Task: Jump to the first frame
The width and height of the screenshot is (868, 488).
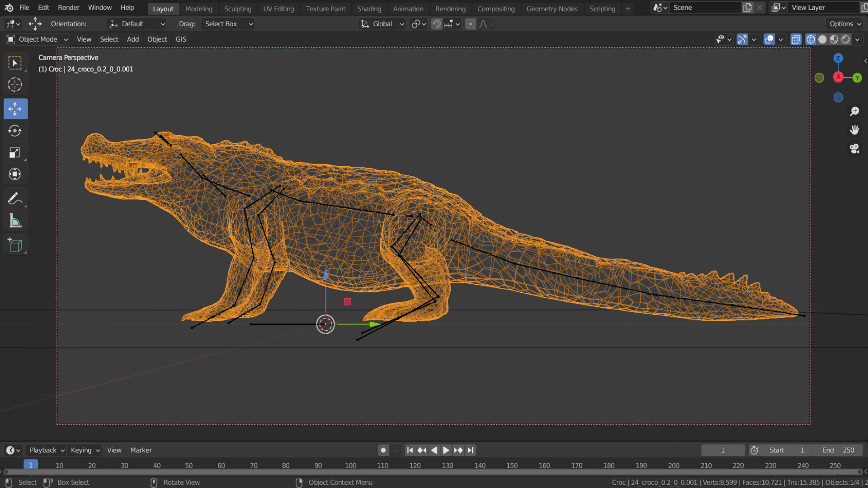Action: tap(410, 450)
